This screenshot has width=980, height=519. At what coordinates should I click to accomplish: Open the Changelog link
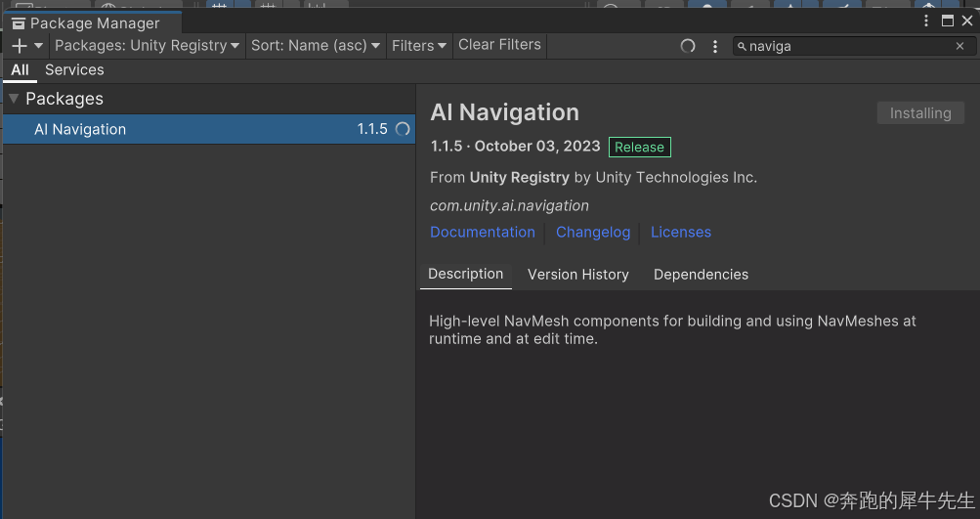click(x=593, y=232)
